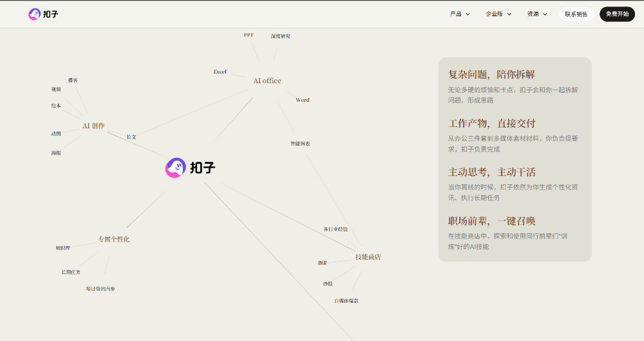Click the heading 复杂问题，陪你拆解
Image resolution: width=644 pixels, height=341 pixels.
click(491, 74)
